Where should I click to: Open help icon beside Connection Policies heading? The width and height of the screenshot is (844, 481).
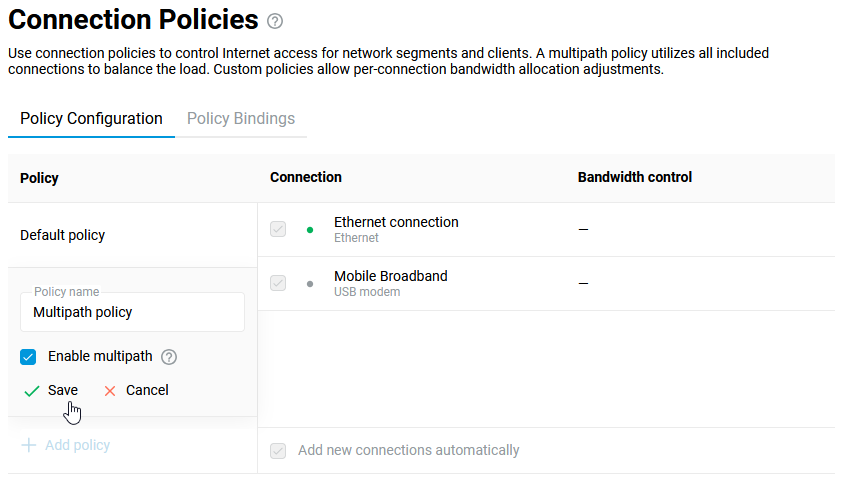(276, 21)
